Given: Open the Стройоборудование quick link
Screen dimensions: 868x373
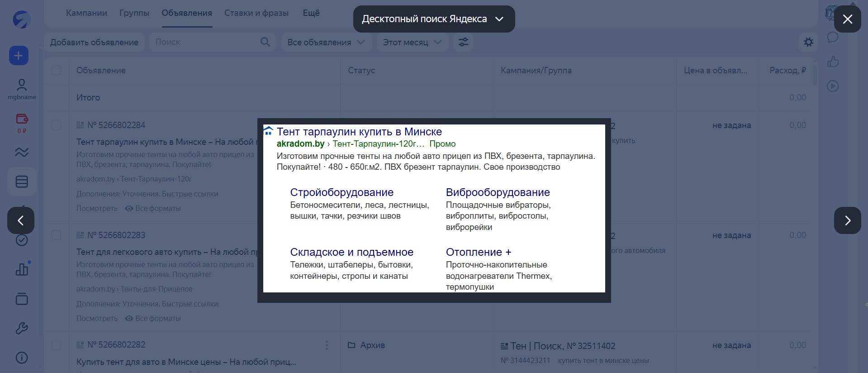Looking at the screenshot, I should [342, 192].
